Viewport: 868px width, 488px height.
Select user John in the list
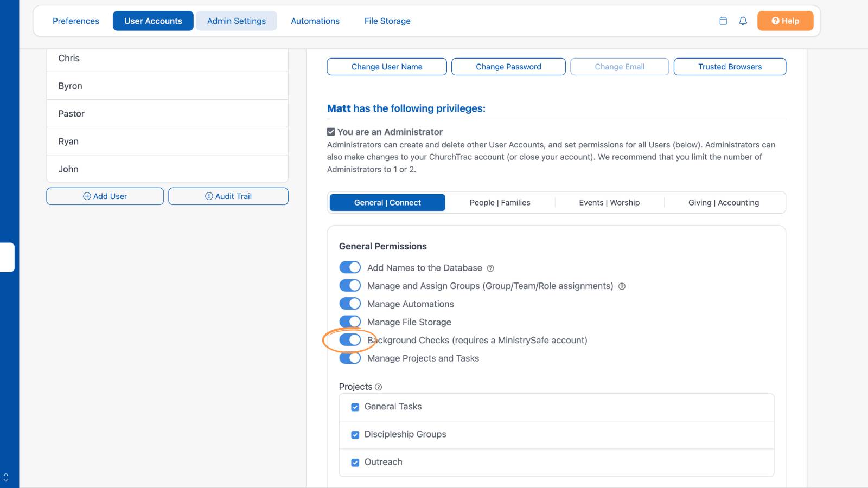(167, 169)
